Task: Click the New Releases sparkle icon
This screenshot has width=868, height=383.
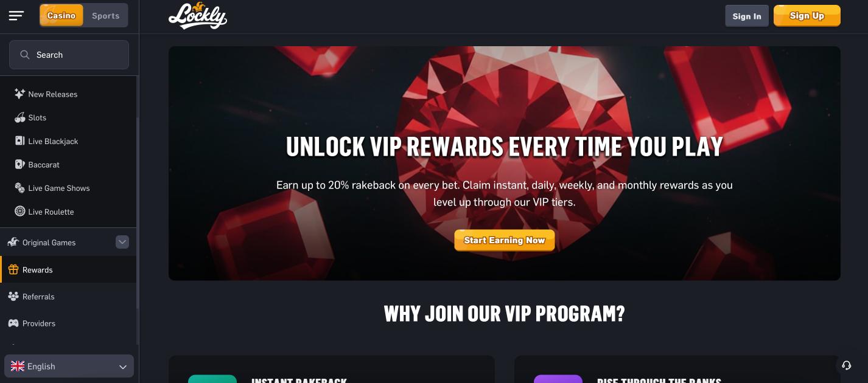Action: coord(19,94)
